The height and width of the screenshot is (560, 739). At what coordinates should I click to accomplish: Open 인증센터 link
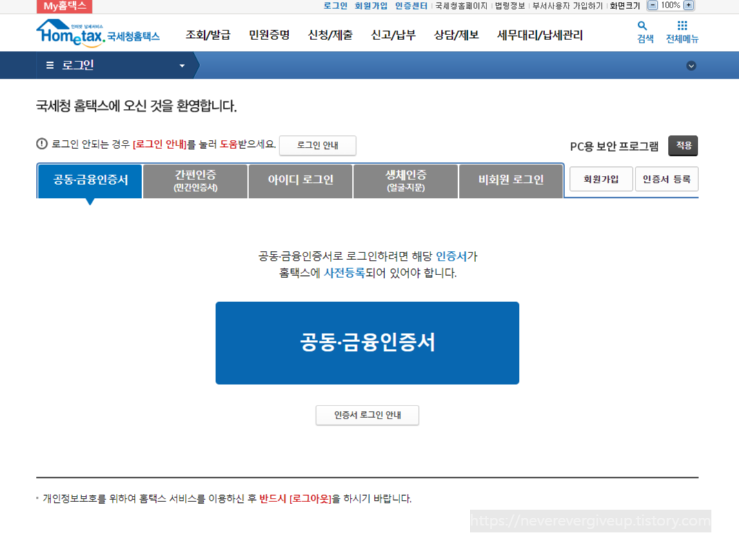tap(411, 6)
